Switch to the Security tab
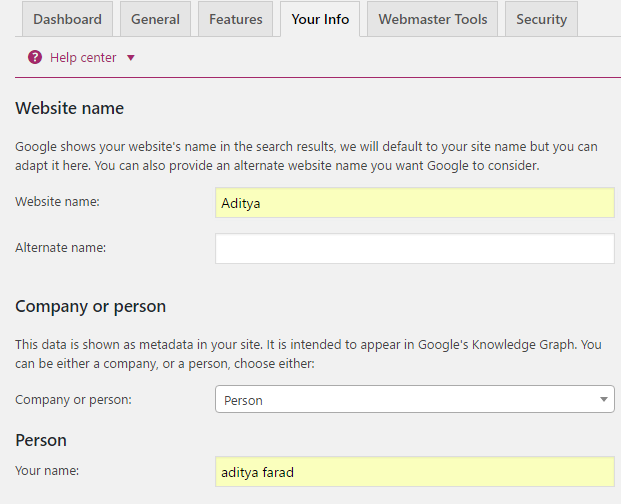 [541, 19]
